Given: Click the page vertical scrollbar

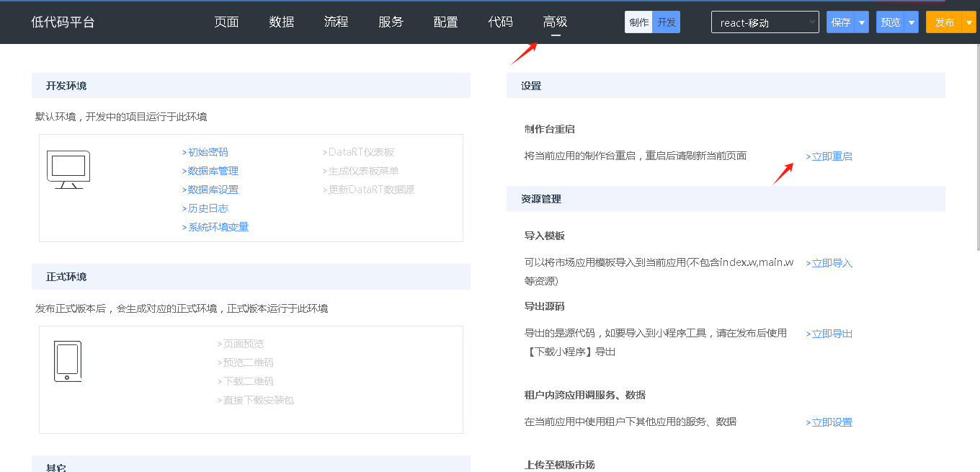Looking at the screenshot, I should coord(977,148).
